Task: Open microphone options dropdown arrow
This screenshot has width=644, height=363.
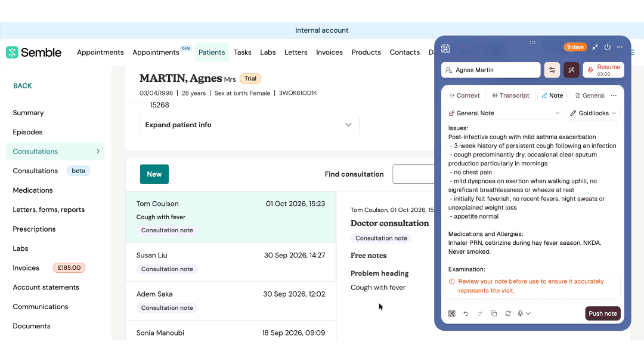Action: coord(528,313)
